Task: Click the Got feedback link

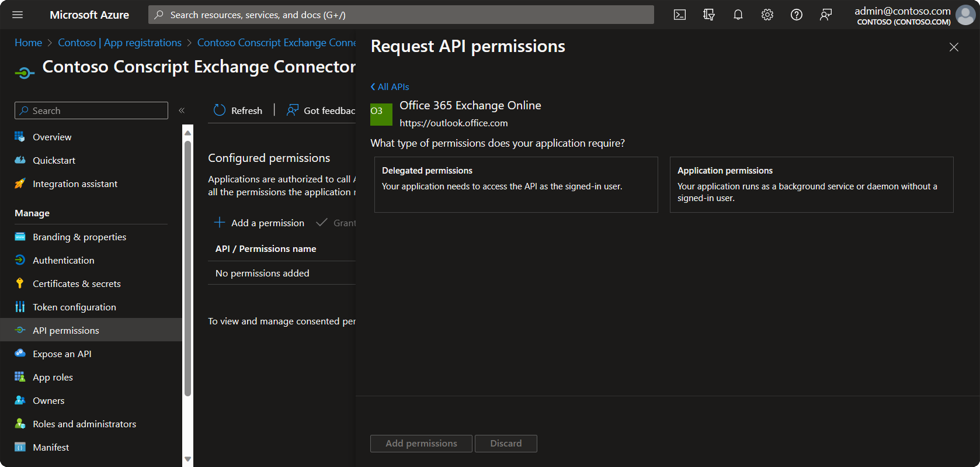Action: [321, 110]
